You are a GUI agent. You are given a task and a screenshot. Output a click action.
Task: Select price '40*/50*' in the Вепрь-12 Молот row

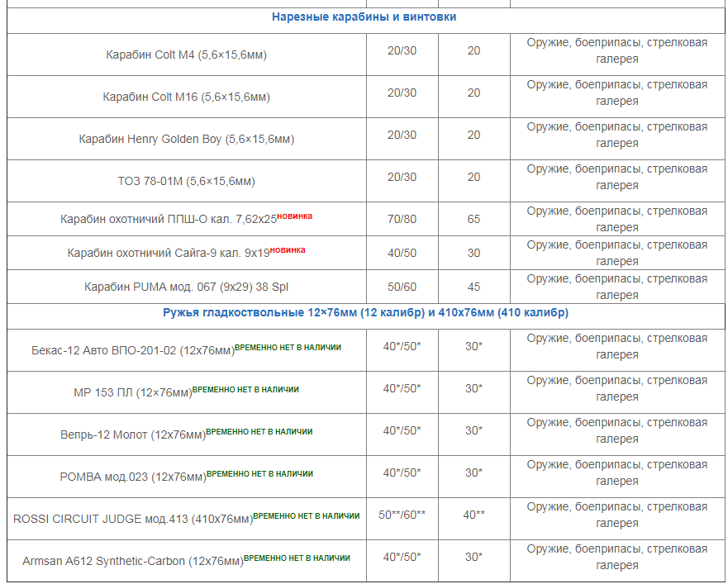point(402,431)
